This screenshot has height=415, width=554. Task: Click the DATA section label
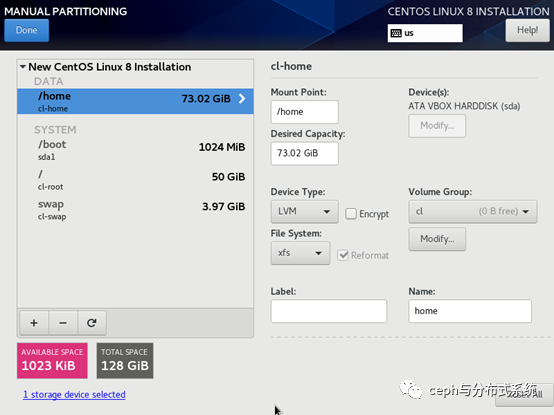49,82
